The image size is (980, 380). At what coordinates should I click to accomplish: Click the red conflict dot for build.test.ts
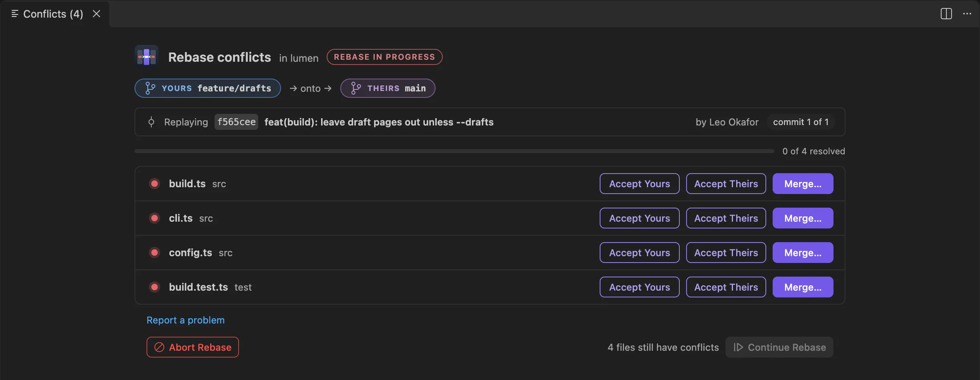coord(155,287)
